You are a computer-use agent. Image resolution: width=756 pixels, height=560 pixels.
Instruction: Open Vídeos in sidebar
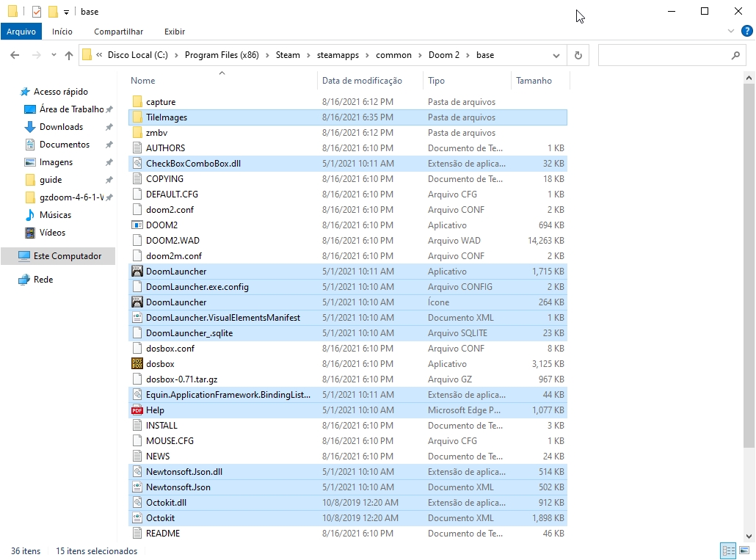52,233
